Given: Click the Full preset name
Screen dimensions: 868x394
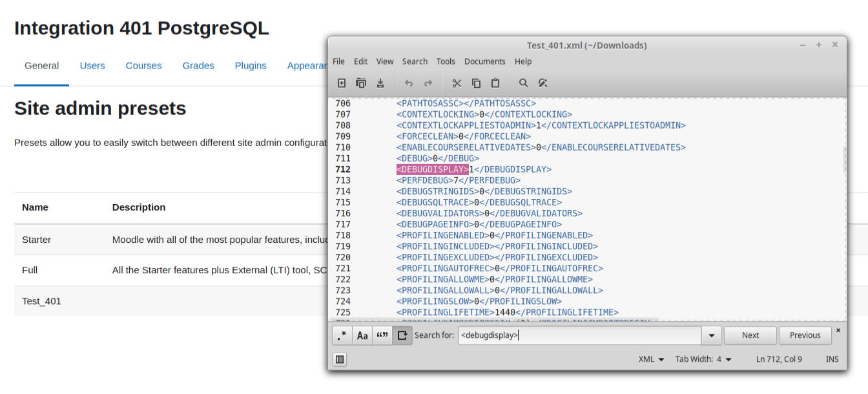Looking at the screenshot, I should click(x=30, y=270).
